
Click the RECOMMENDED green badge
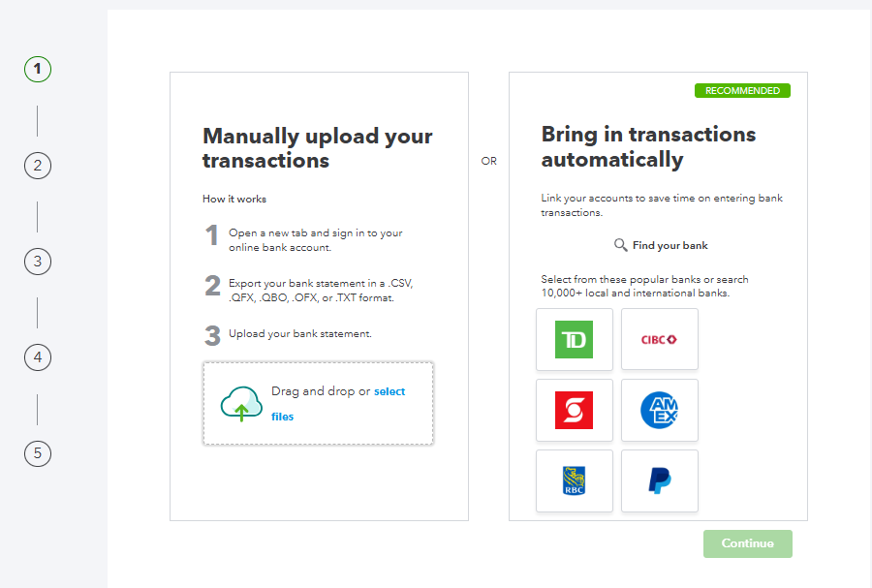click(742, 91)
